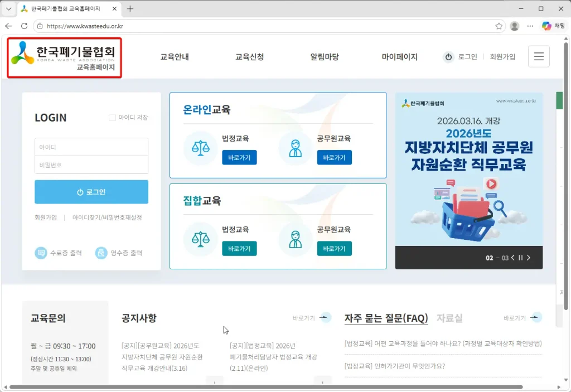This screenshot has width=571, height=392.
Task: Go back with the browser back arrow
Action: [x=9, y=26]
